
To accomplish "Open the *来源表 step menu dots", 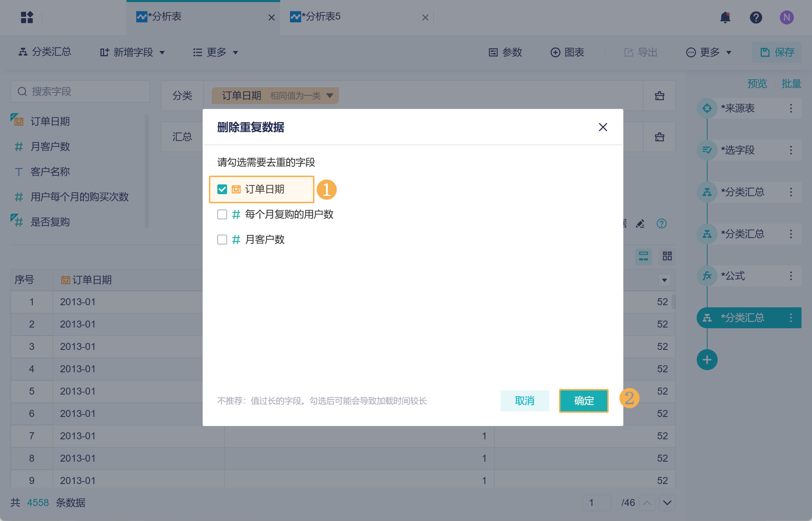I will (x=791, y=108).
